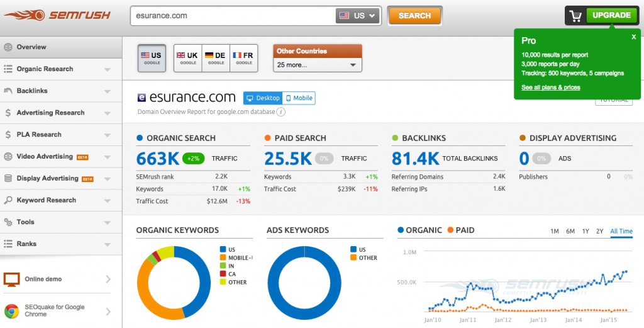Click the PLA Research dollar icon

pyautogui.click(x=8, y=134)
